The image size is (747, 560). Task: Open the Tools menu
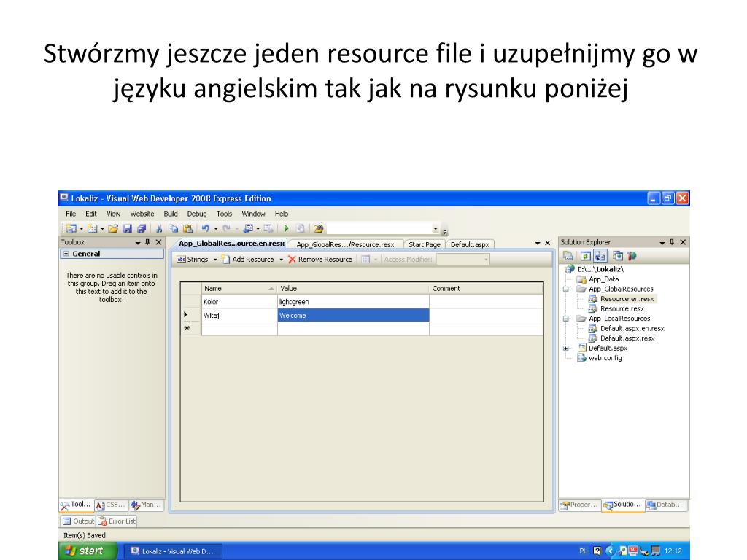pos(224,214)
